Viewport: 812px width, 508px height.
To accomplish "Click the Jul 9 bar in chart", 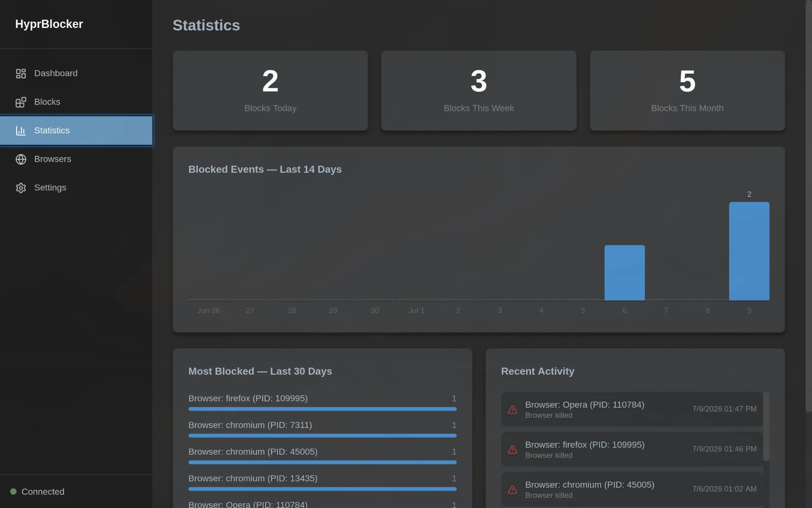I will (x=749, y=251).
